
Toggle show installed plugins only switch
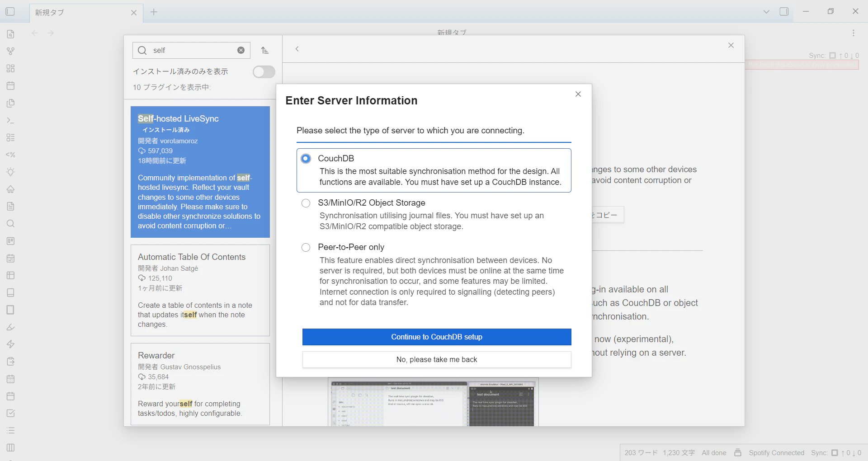point(264,72)
